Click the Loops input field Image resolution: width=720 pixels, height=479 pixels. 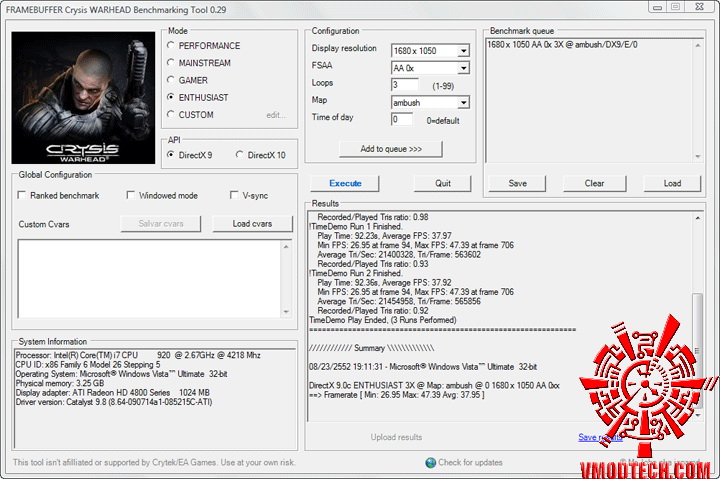pos(404,85)
